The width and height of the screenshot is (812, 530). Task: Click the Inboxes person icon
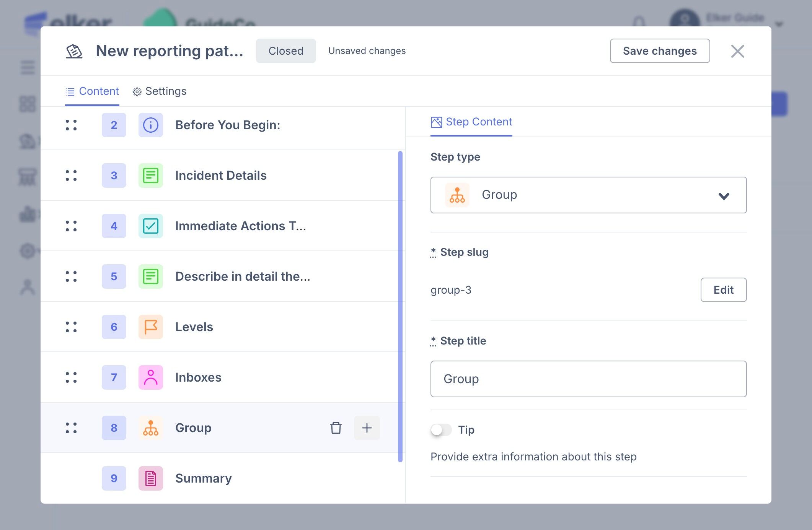click(x=150, y=377)
